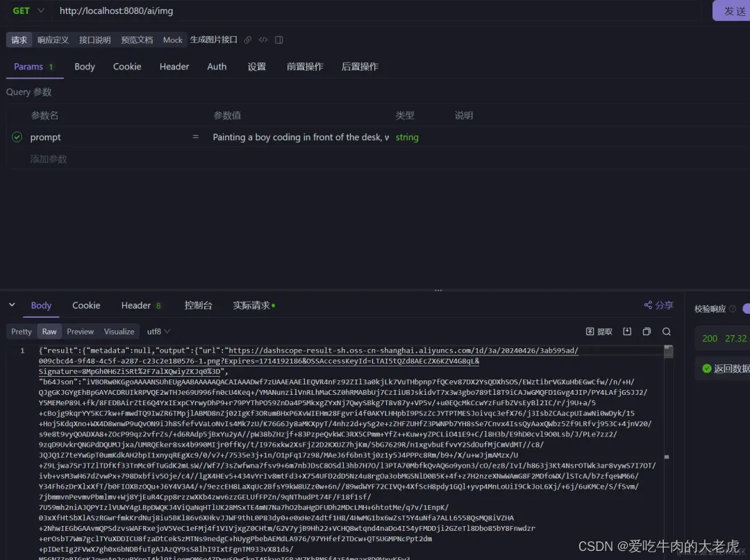Edit the prompt parameter name
This screenshot has height=560, width=750.
coord(45,137)
